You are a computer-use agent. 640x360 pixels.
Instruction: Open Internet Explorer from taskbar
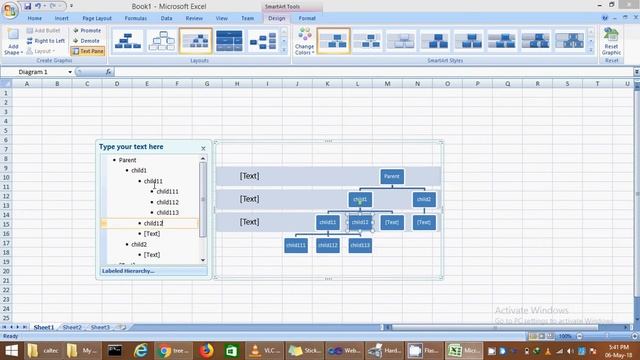pyautogui.click(x=141, y=351)
